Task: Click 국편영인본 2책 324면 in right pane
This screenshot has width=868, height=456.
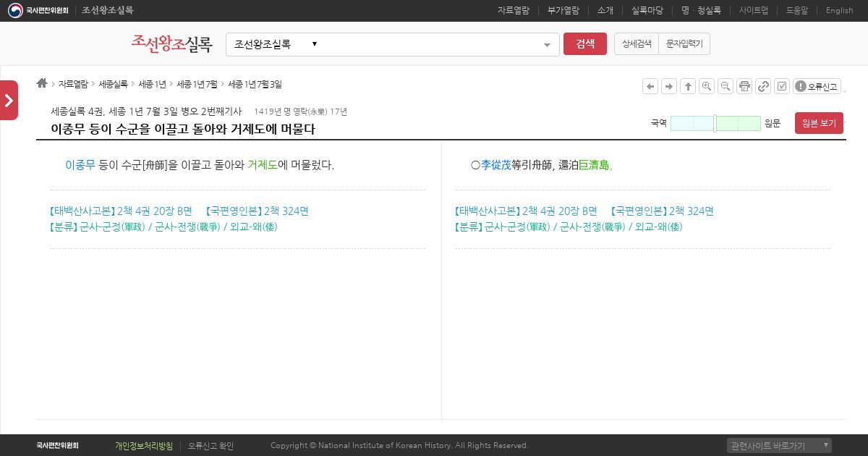Action: point(661,211)
